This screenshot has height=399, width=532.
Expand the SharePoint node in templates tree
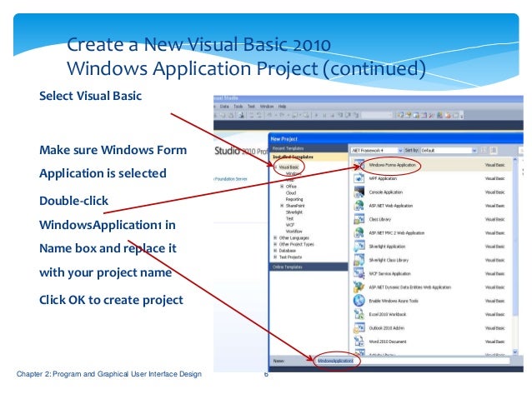point(282,206)
